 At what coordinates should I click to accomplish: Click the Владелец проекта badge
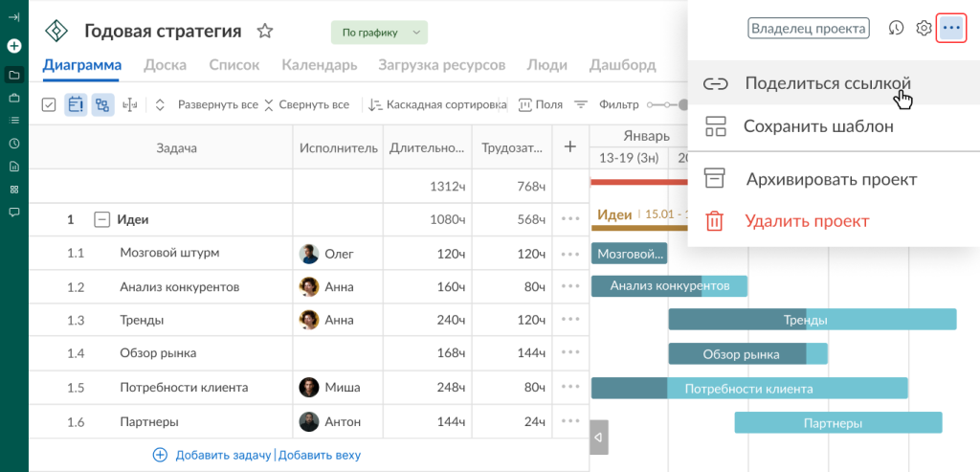click(809, 28)
